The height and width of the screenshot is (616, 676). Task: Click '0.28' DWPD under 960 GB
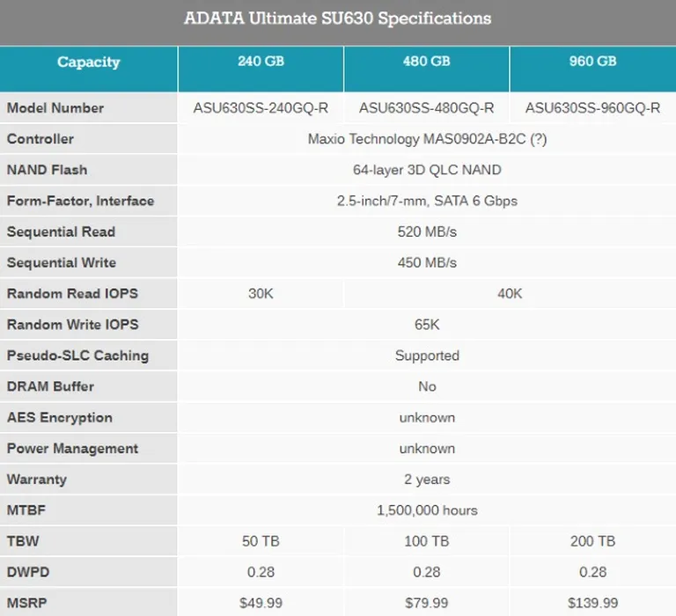592,573
